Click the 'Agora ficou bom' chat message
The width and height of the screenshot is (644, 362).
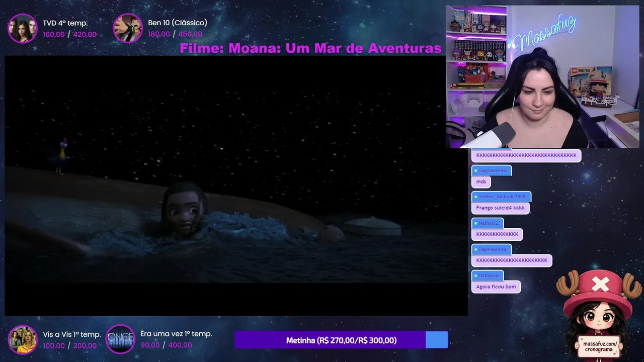tap(496, 287)
